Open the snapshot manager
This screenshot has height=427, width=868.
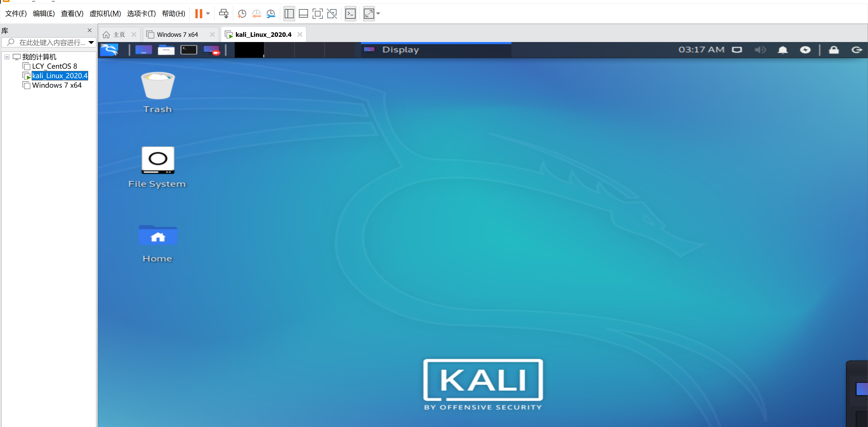point(271,14)
